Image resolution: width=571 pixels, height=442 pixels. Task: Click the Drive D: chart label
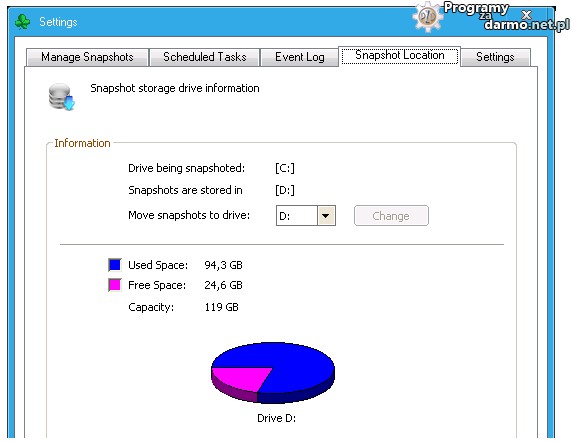tap(276, 418)
